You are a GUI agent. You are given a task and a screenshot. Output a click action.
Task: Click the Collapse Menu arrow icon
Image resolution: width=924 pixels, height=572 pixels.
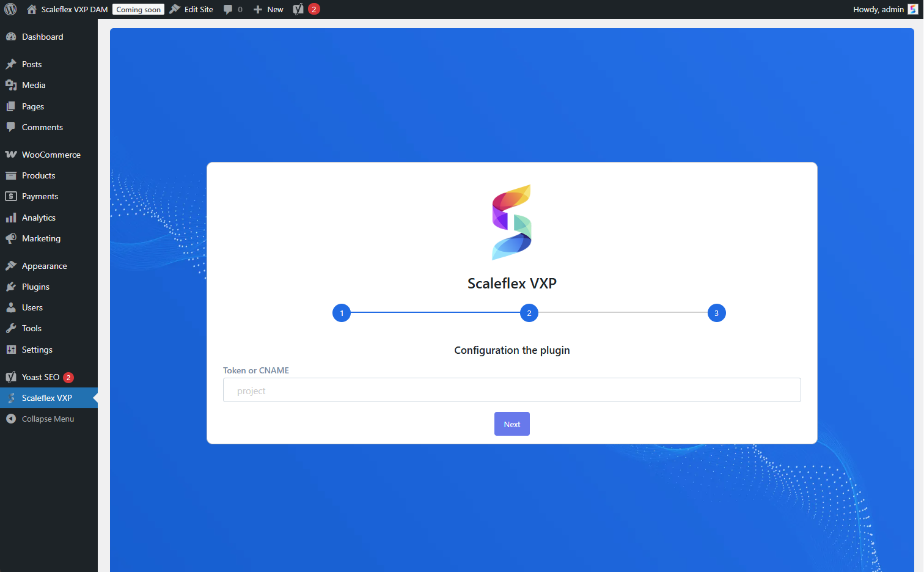[x=11, y=419]
